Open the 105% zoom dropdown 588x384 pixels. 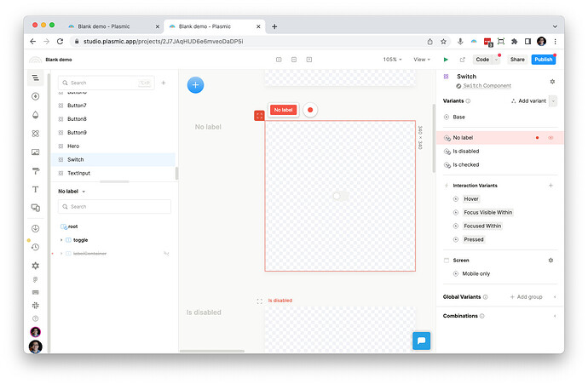[393, 60]
